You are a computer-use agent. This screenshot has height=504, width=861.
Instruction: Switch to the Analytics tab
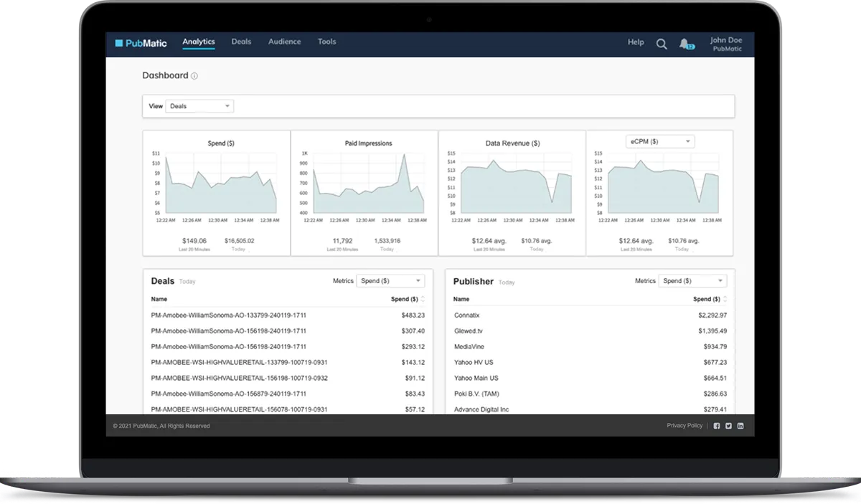point(198,42)
